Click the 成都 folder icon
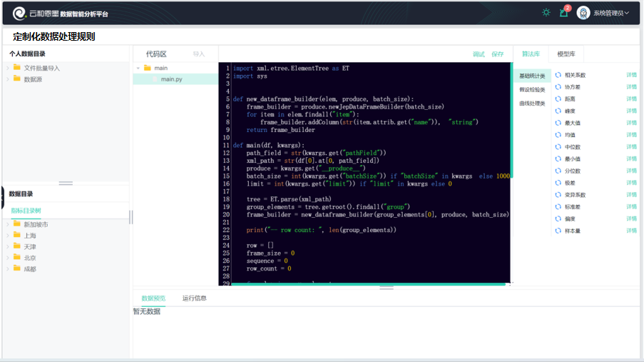The width and height of the screenshot is (644, 362). (x=17, y=268)
